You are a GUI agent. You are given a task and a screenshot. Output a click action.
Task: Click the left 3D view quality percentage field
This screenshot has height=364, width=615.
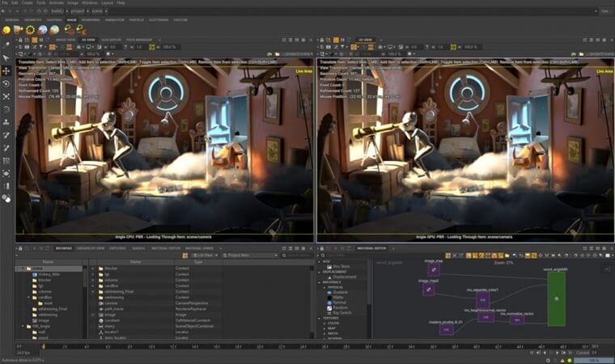(169, 47)
